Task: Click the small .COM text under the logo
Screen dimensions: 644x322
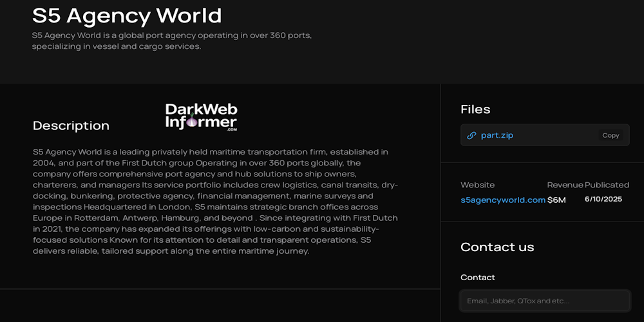Action: pyautogui.click(x=231, y=129)
